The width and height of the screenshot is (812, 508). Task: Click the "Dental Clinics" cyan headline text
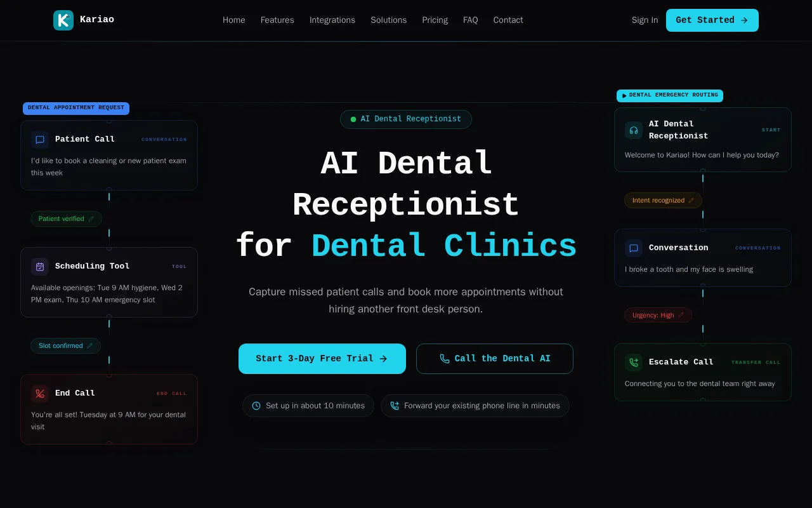[444, 246]
